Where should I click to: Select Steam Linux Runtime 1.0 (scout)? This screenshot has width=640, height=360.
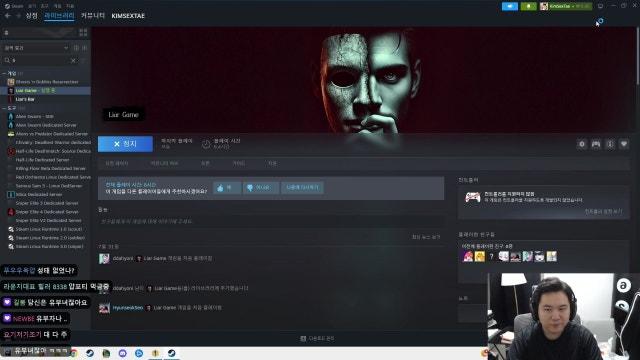coord(46,229)
